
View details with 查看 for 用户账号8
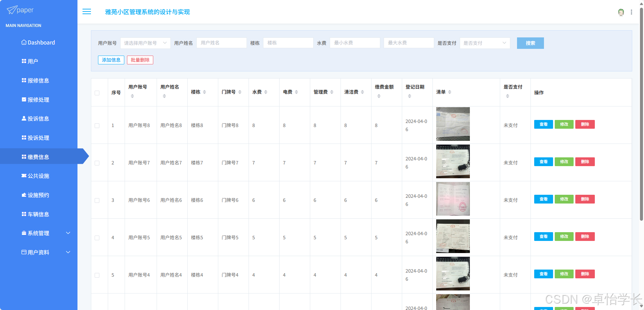tap(543, 124)
